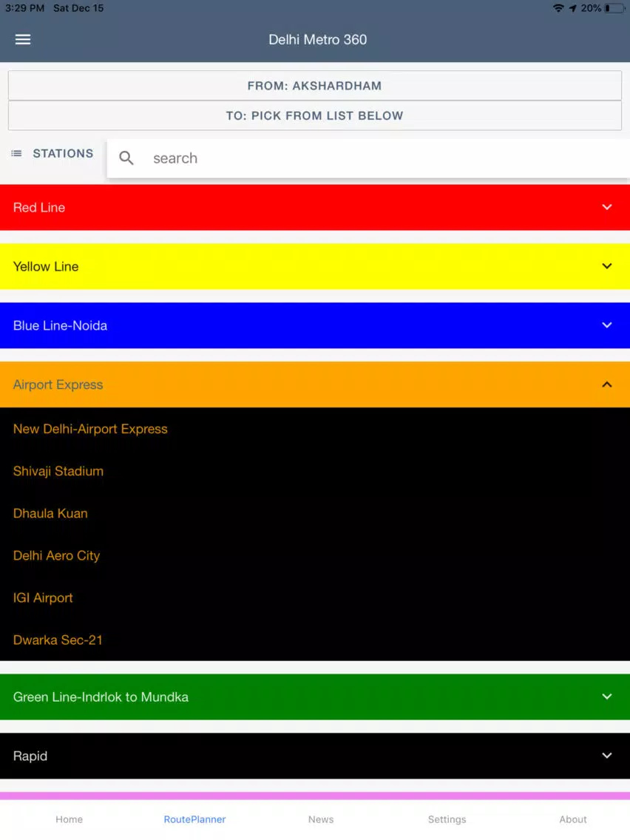Expand the Blue Line-Noida chevron
Image resolution: width=630 pixels, height=840 pixels.
[x=606, y=325]
